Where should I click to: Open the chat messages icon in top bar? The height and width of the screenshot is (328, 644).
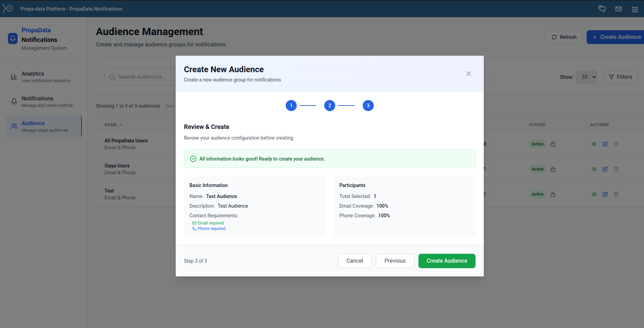(x=602, y=9)
